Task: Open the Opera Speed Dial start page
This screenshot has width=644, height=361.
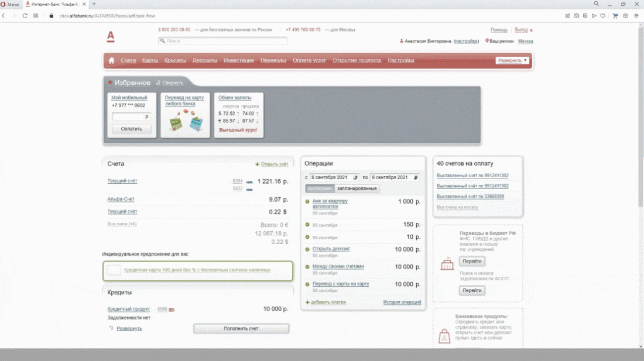Action: tap(36, 16)
